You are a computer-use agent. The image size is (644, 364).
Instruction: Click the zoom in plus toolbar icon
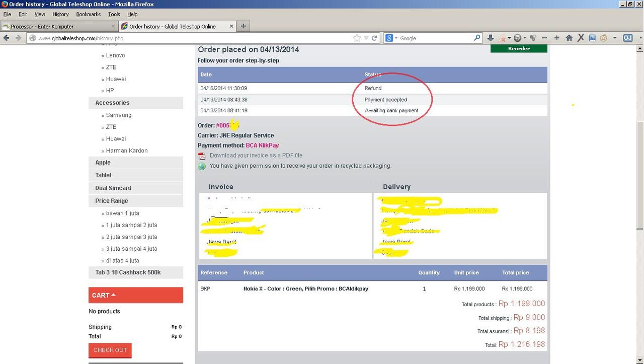pyautogui.click(x=556, y=38)
